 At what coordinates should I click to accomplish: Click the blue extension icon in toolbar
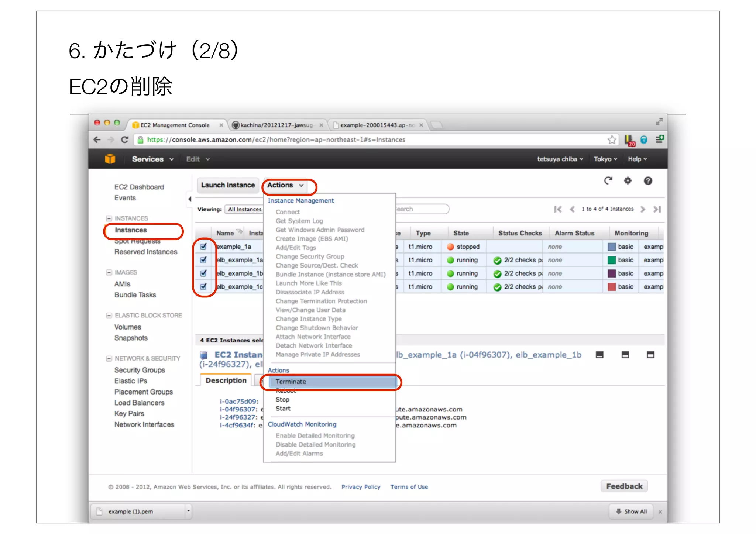coord(644,139)
